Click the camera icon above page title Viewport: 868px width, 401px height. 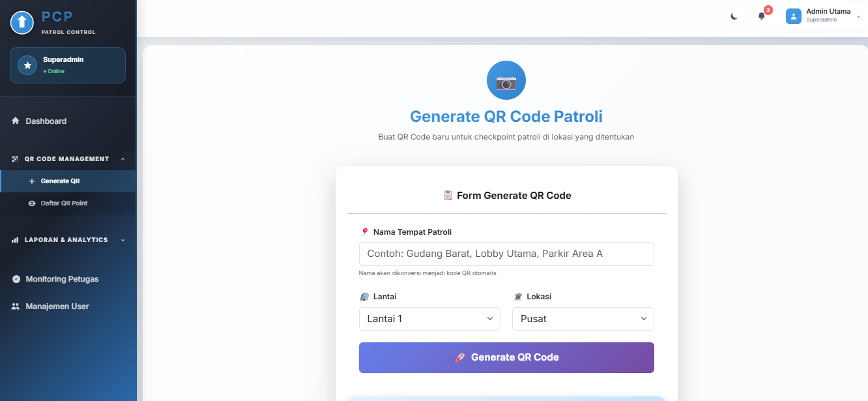506,80
